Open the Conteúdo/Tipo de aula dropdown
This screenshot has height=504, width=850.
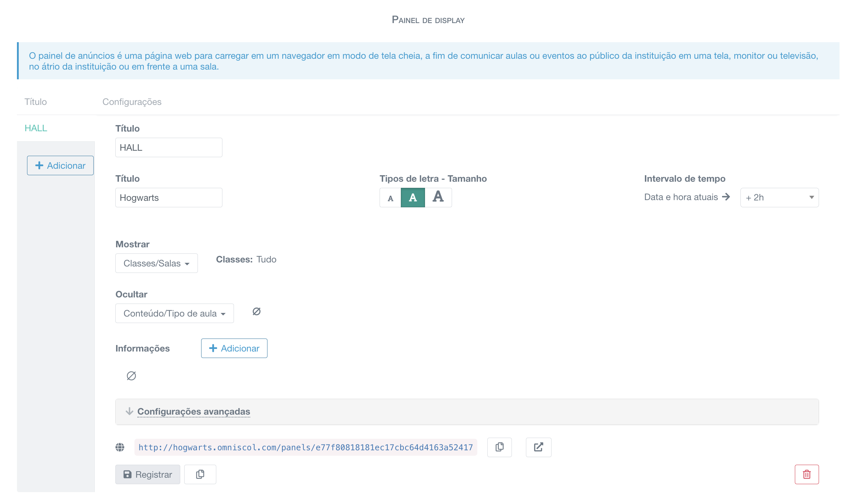tap(174, 313)
